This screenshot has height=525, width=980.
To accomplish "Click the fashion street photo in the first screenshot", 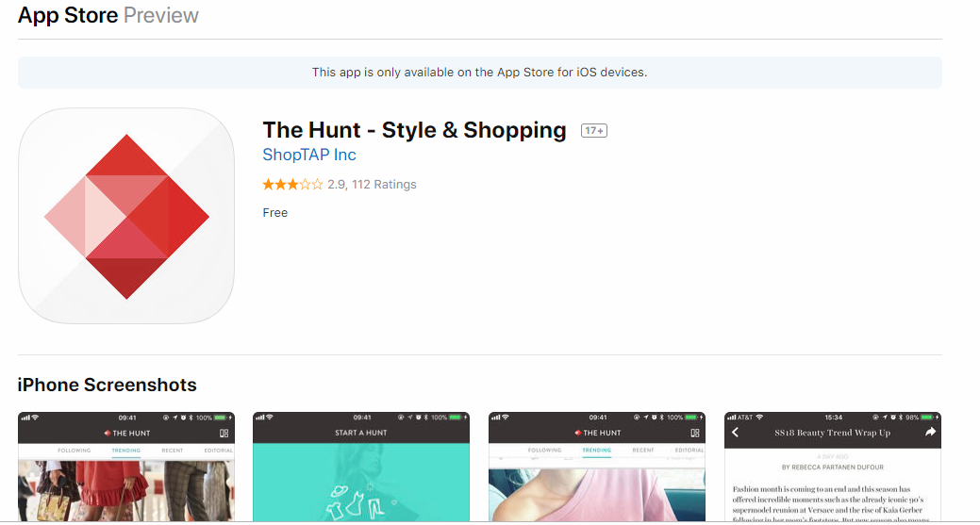I will click(125, 490).
